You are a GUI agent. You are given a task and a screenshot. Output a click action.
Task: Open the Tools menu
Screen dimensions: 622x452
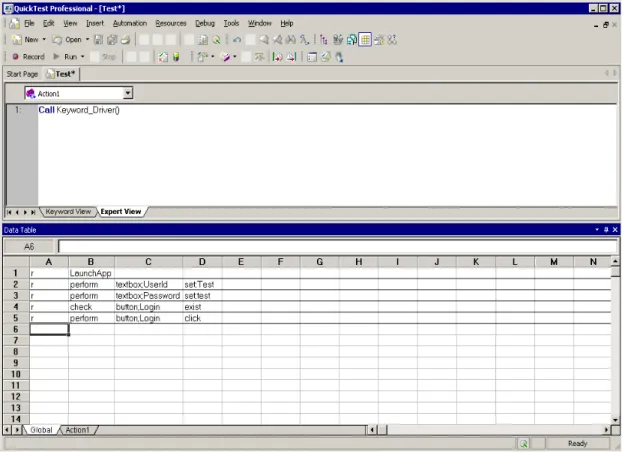(231, 23)
